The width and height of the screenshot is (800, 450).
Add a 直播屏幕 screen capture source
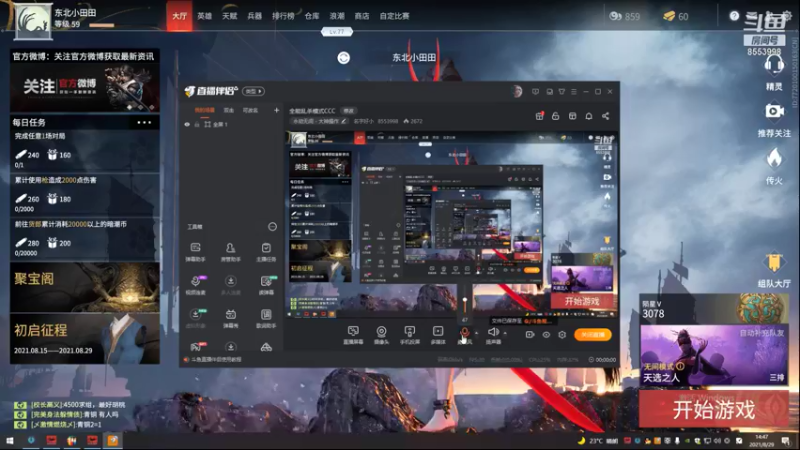pos(353,335)
